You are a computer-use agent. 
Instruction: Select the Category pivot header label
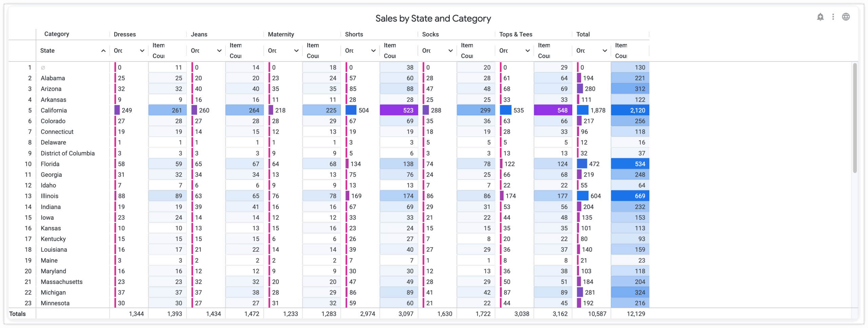pyautogui.click(x=57, y=34)
